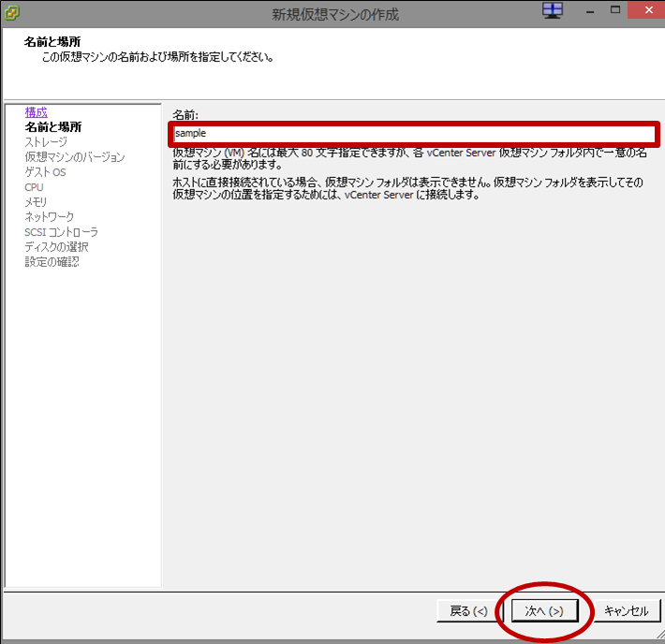
Task: Click the resize grip at the window corner
Action: tap(660, 635)
